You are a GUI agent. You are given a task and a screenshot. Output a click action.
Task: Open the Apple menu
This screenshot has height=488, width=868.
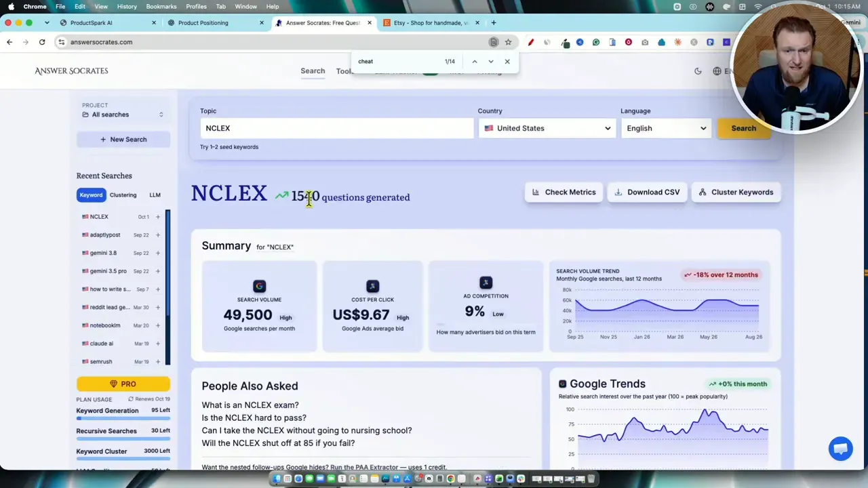coord(11,7)
